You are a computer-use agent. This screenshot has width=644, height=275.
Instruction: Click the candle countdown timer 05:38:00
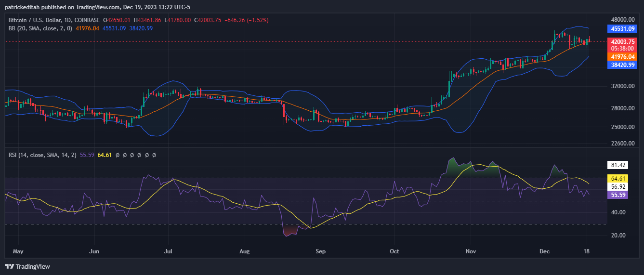point(623,49)
